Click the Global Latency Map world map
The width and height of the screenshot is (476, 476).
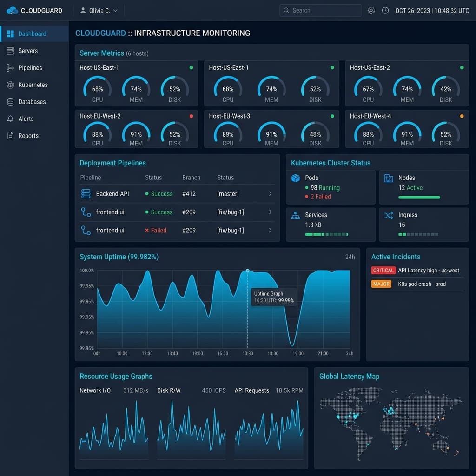391,423
